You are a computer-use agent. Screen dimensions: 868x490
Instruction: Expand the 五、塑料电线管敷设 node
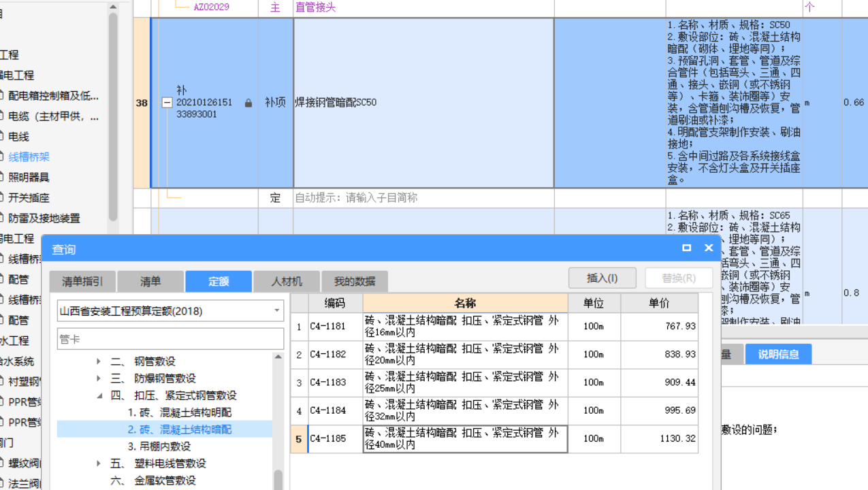[98, 463]
